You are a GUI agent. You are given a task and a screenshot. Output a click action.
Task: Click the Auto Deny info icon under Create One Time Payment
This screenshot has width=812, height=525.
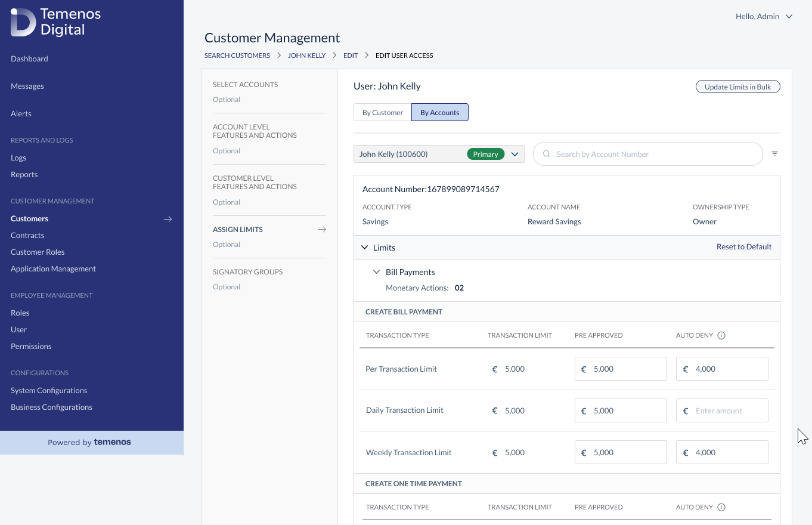(x=721, y=507)
